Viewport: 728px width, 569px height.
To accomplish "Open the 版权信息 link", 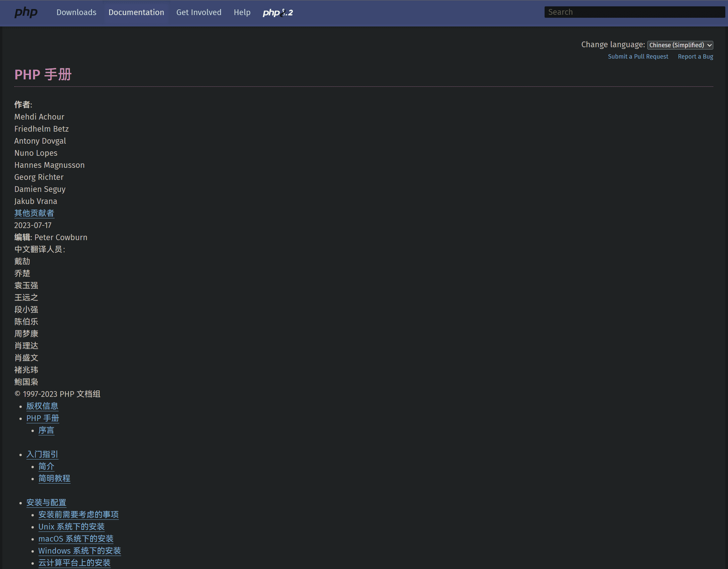I will (42, 406).
